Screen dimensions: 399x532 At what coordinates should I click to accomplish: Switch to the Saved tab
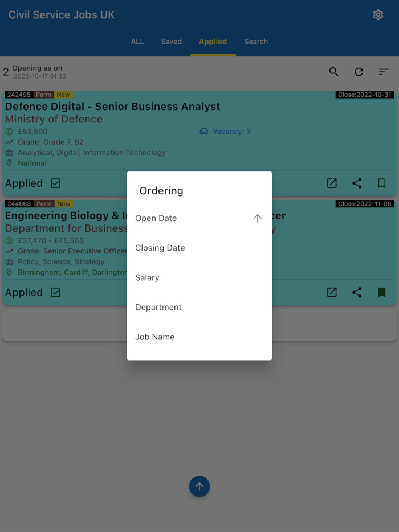[171, 42]
